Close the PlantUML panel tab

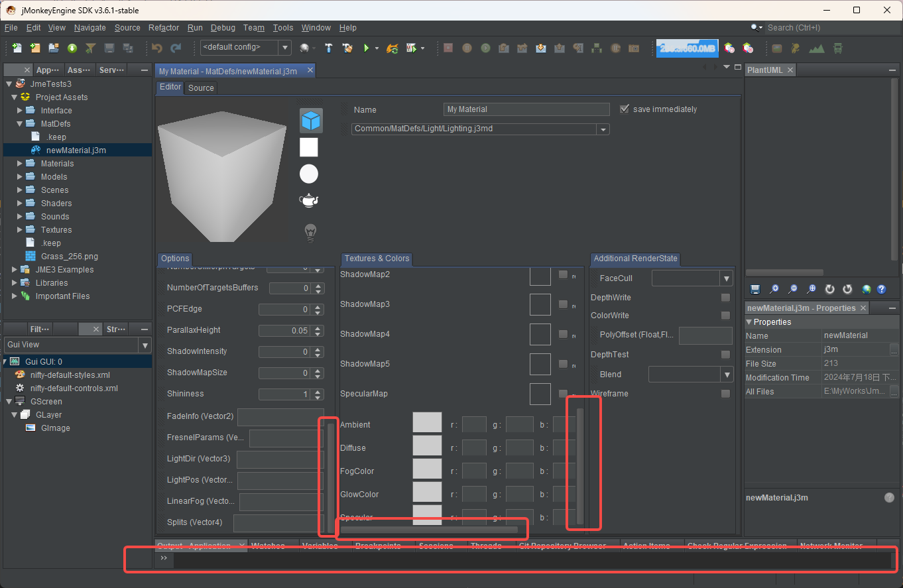click(x=790, y=70)
